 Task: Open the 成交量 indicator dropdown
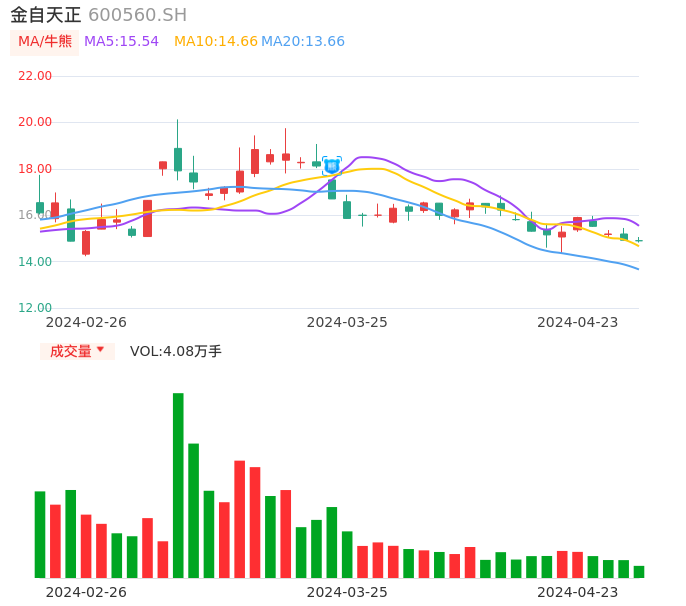(x=77, y=351)
